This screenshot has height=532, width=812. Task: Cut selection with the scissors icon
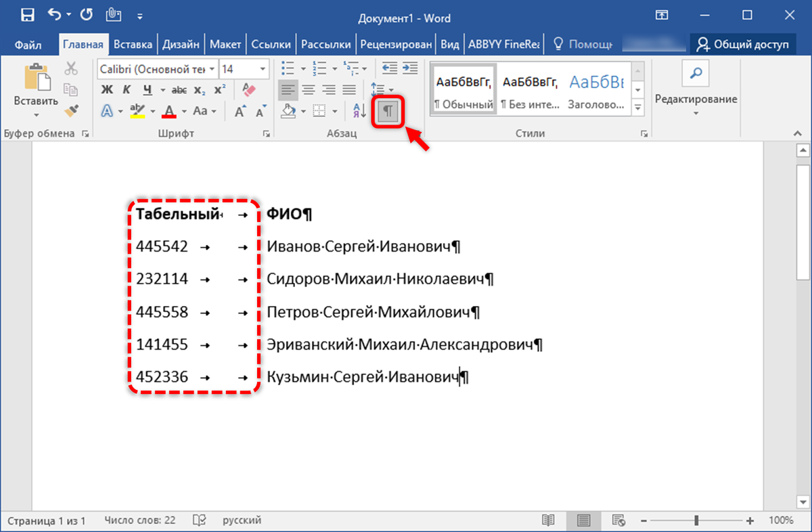pyautogui.click(x=71, y=68)
